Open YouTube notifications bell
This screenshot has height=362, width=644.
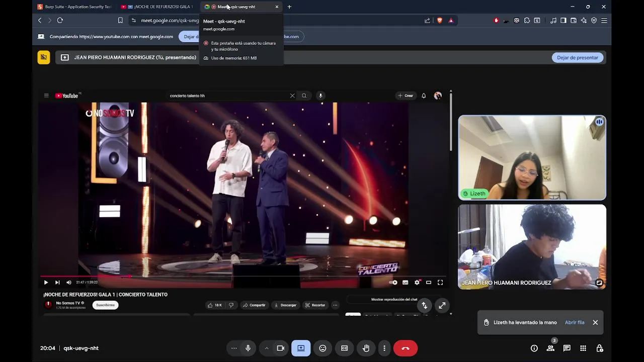[x=424, y=96]
